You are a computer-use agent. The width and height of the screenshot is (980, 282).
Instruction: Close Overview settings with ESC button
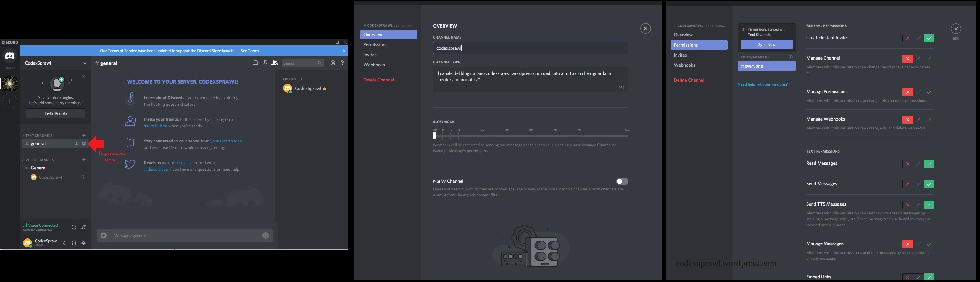pos(645,28)
